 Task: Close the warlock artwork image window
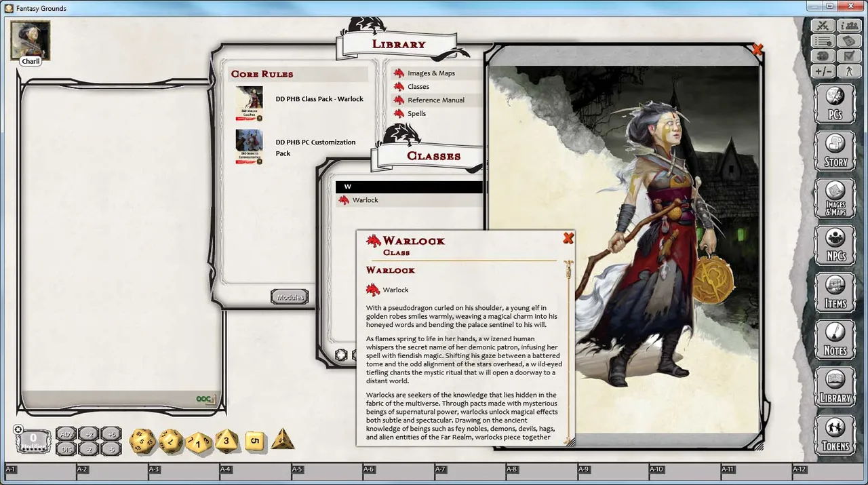pyautogui.click(x=757, y=49)
